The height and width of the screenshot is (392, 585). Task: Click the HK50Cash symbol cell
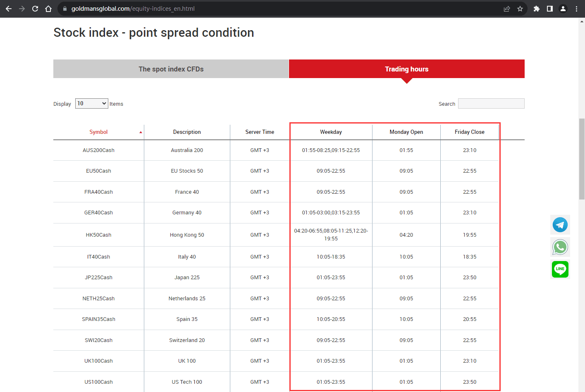98,235
